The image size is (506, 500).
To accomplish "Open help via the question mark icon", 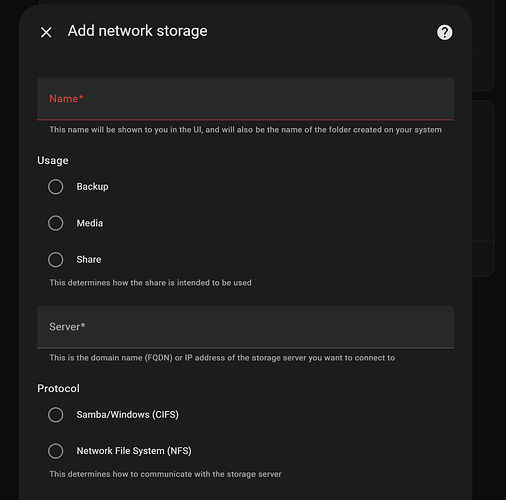I will [x=444, y=32].
